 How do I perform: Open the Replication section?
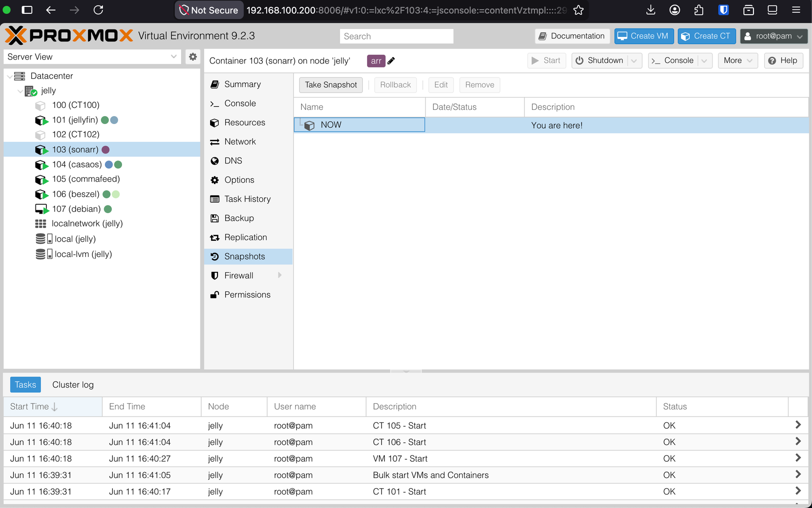[x=249, y=237]
